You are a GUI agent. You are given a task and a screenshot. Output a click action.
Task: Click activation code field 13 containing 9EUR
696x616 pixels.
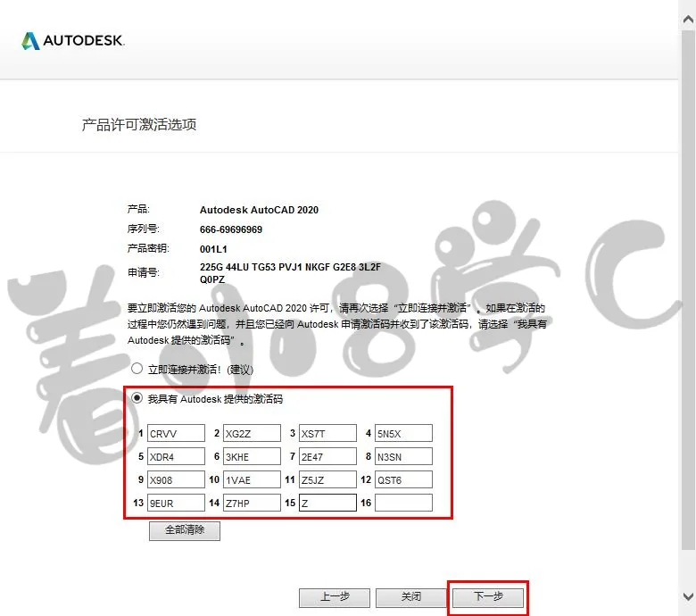pyautogui.click(x=176, y=503)
